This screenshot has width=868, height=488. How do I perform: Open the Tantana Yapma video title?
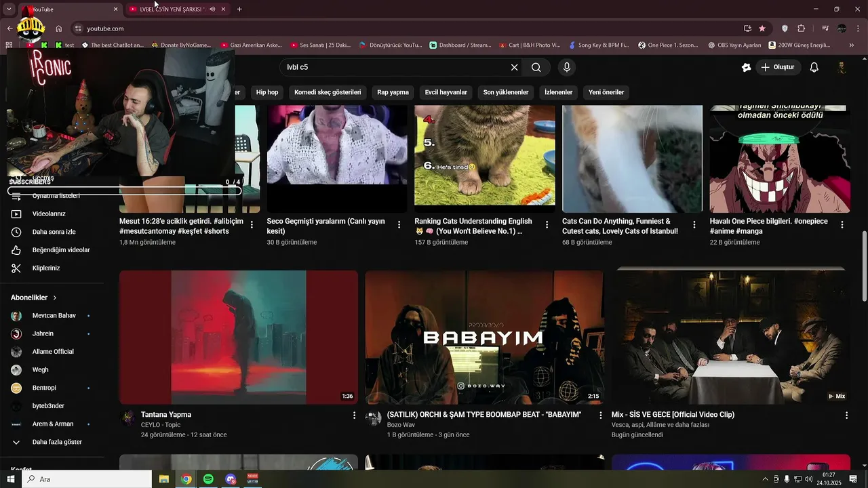coord(166,415)
